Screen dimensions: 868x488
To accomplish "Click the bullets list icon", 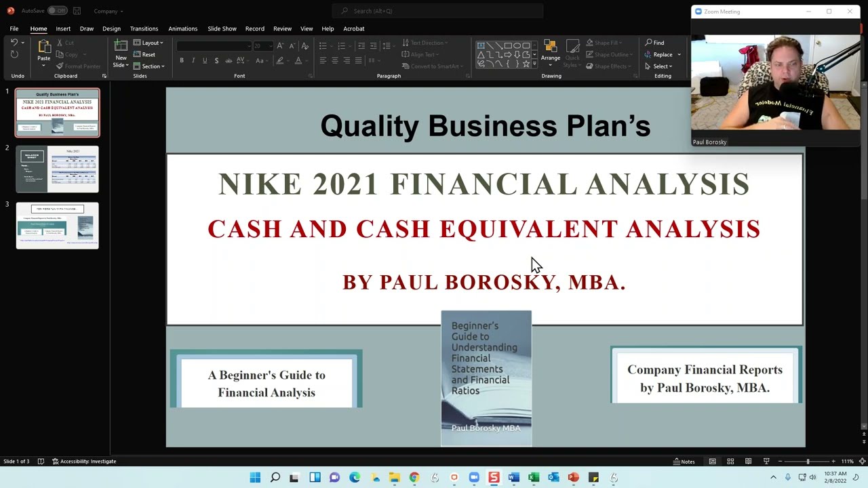I will click(324, 45).
